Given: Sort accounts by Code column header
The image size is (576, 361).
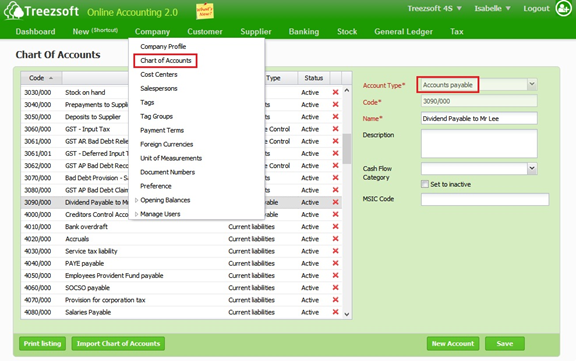Looking at the screenshot, I should pos(41,78).
